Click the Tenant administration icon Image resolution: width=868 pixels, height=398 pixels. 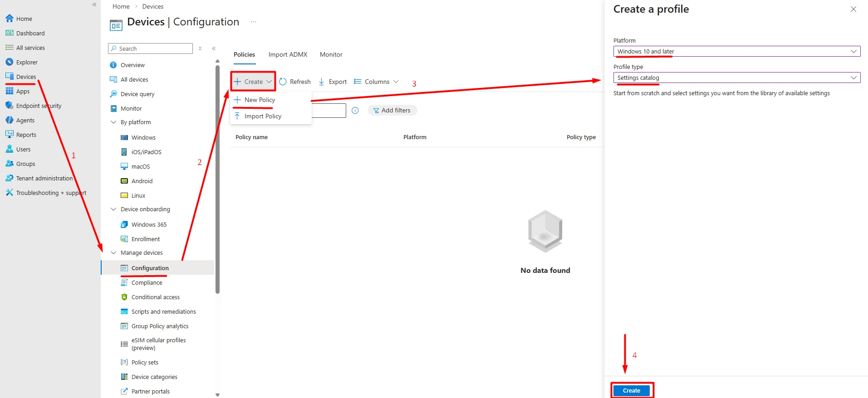(x=10, y=178)
